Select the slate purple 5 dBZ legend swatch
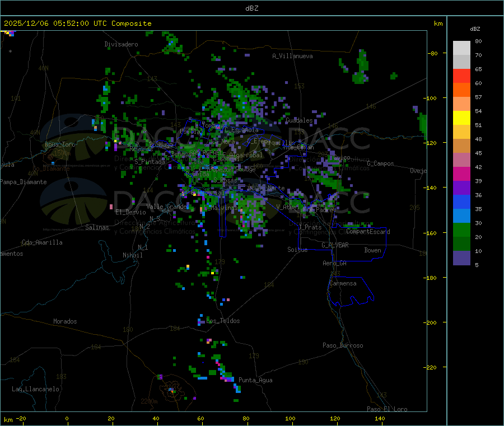Image resolution: width=504 pixels, height=426 pixels. tap(461, 258)
